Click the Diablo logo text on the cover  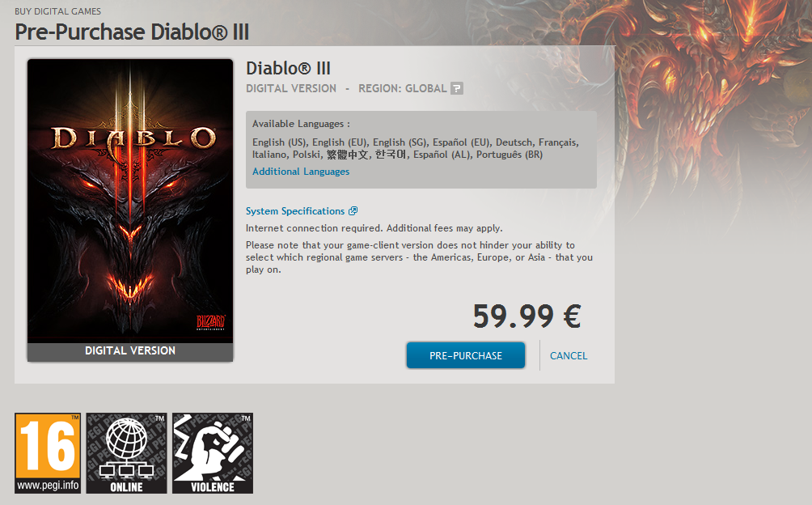pyautogui.click(x=133, y=138)
